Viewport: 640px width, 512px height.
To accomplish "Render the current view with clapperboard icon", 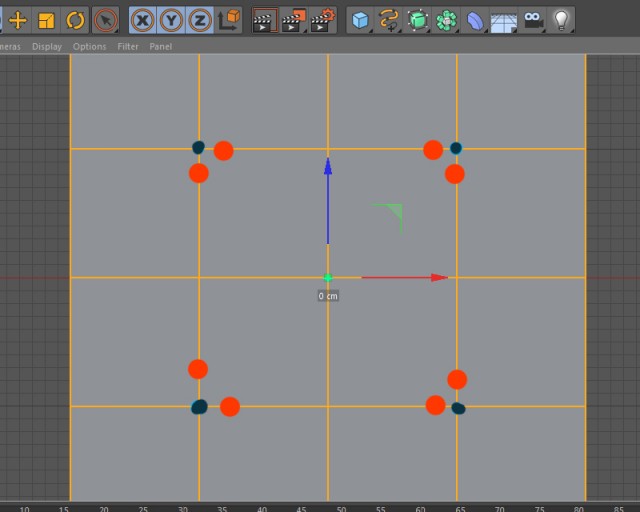I will (265, 20).
